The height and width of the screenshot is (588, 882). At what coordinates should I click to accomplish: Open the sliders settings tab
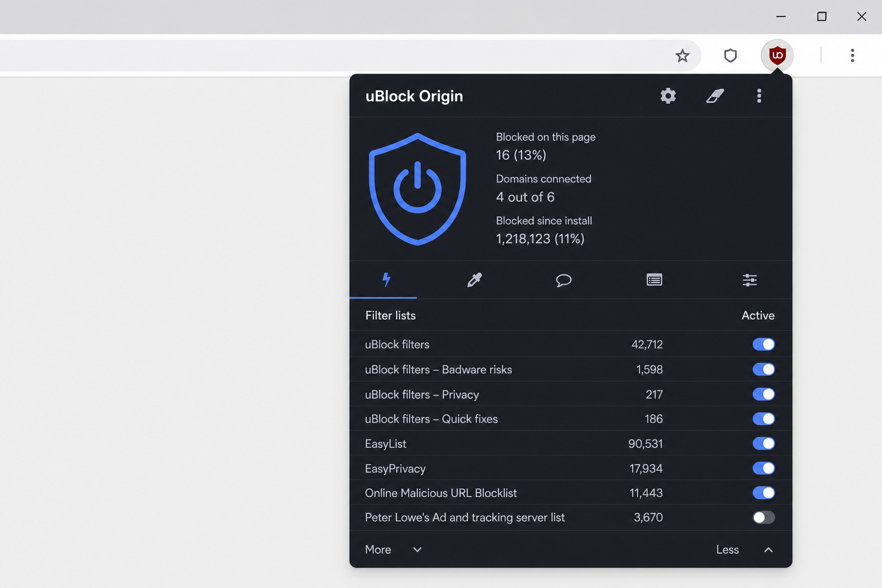click(x=749, y=280)
